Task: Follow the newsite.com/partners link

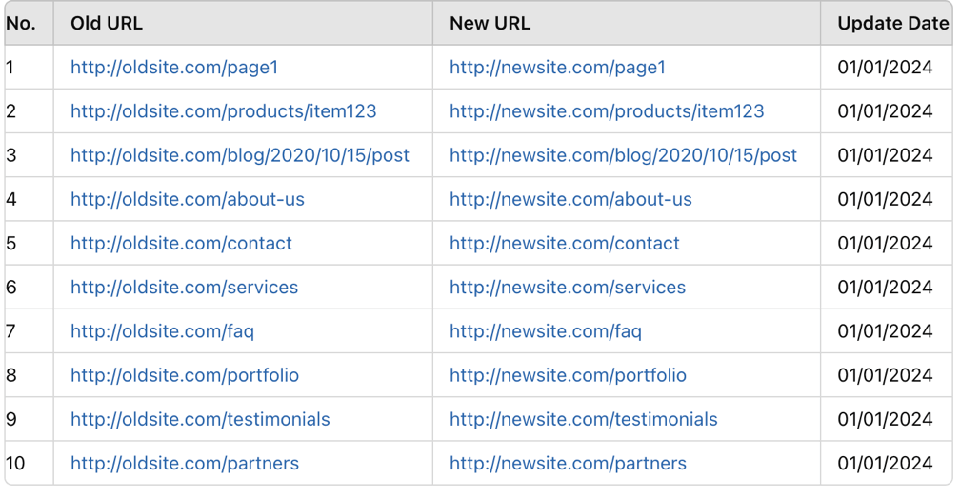Action: coord(569,464)
